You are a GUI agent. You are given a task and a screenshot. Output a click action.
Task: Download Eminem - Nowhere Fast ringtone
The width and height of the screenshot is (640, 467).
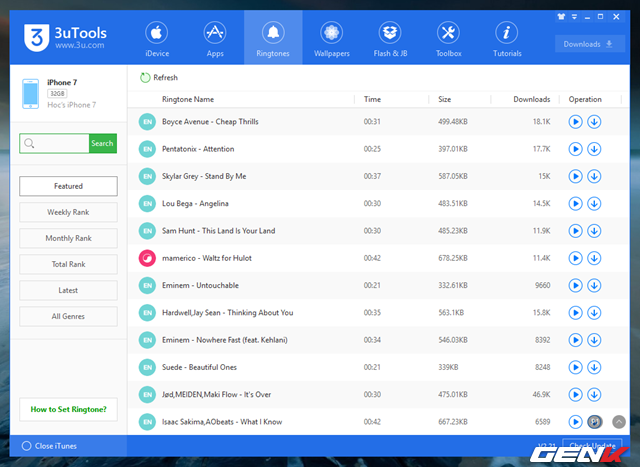pyautogui.click(x=594, y=340)
